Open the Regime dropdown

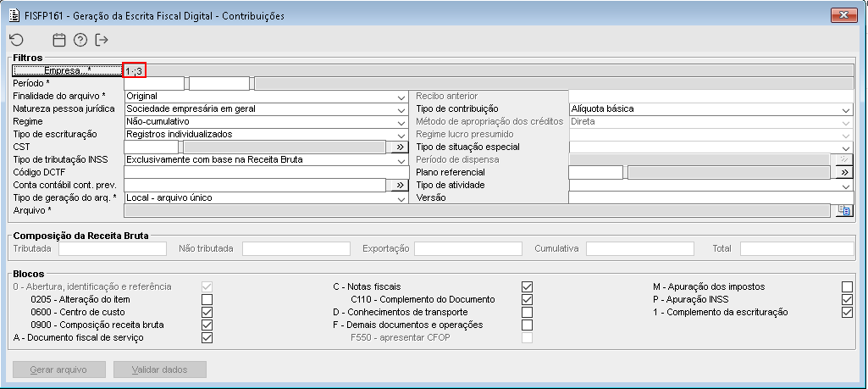[x=401, y=122]
